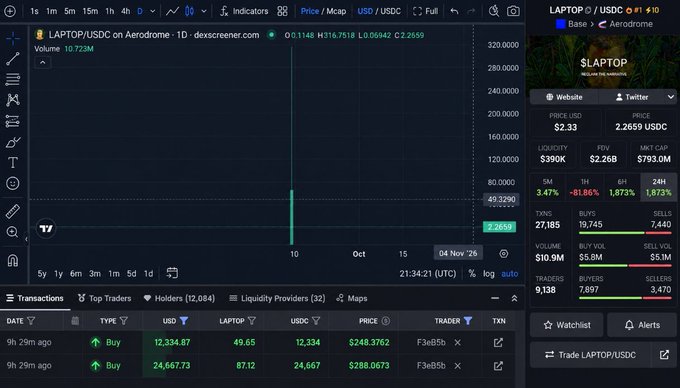Toggle auto scale mode
Viewport: 680px width, 388px height.
pos(510,274)
